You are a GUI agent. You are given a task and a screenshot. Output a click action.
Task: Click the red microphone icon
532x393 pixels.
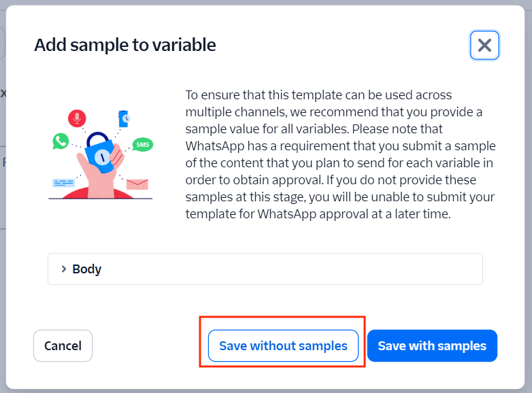point(77,118)
